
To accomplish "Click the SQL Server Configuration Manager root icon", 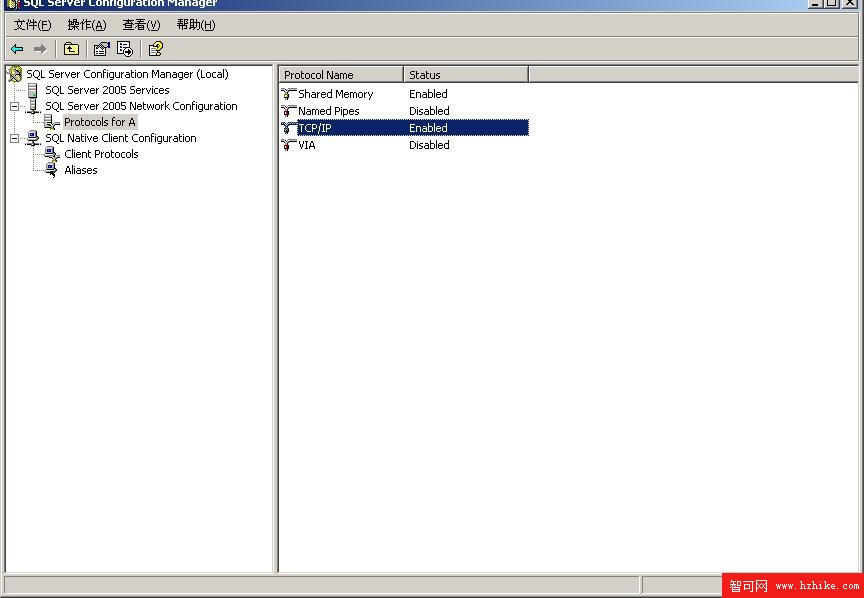I will 15,74.
